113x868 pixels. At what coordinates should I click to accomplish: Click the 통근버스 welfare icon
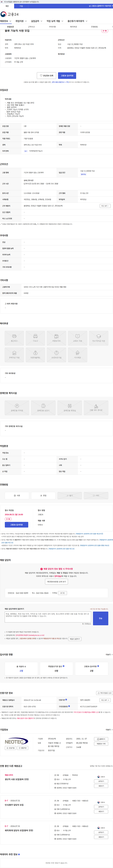pyautogui.click(x=14, y=338)
